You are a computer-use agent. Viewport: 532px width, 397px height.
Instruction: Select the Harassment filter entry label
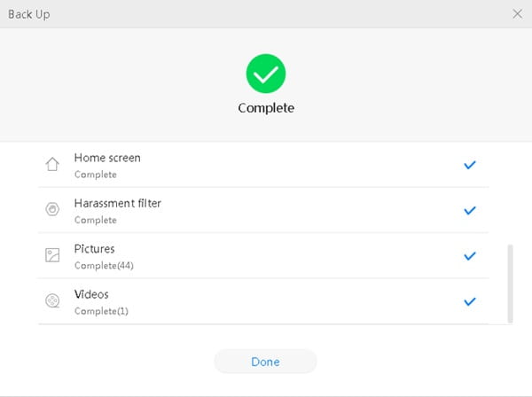point(117,203)
